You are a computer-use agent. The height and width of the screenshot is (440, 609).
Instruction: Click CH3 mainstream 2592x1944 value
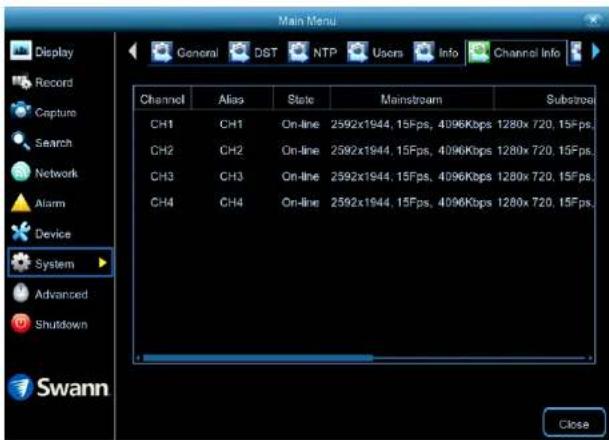(x=411, y=176)
